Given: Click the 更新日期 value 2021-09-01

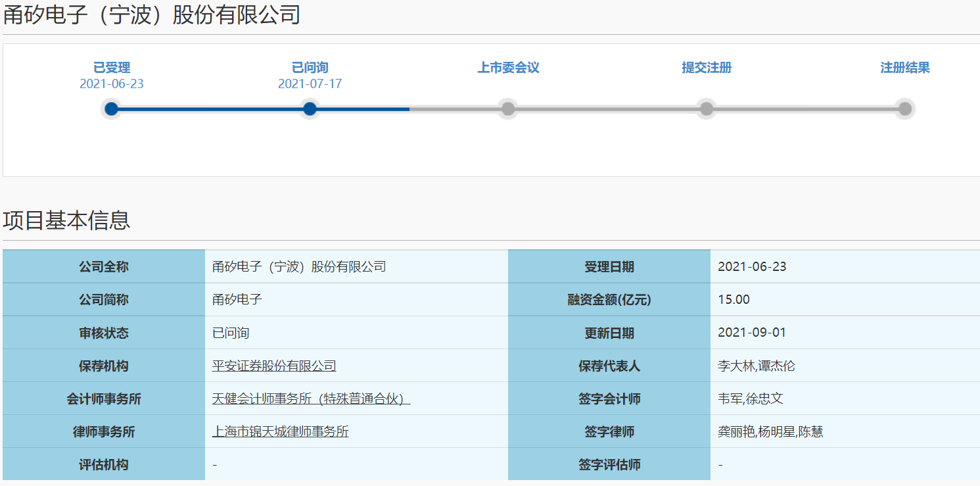Looking at the screenshot, I should pos(752,333).
